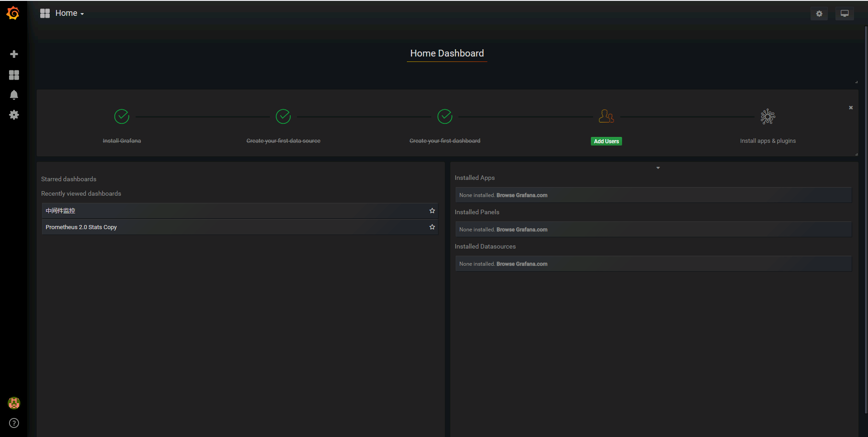This screenshot has width=868, height=437.
Task: Open the 中间件监控 dashboard
Action: (x=60, y=211)
